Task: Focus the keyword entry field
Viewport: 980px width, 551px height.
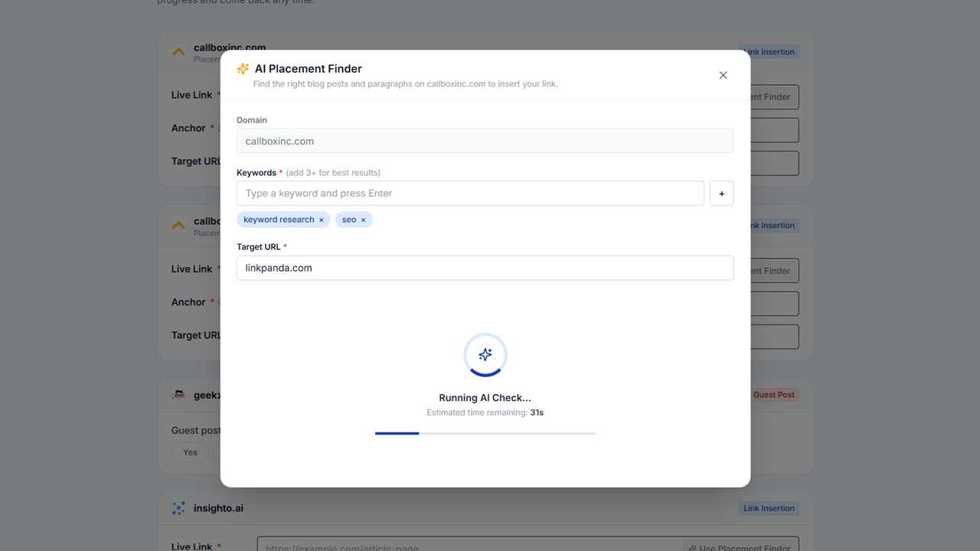Action: 470,194
